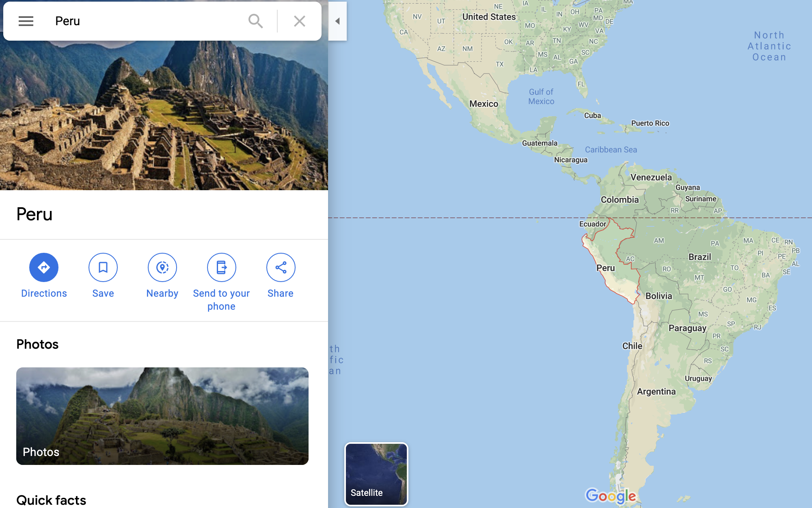Click the Colombia map label
The image size is (812, 508).
click(x=620, y=200)
